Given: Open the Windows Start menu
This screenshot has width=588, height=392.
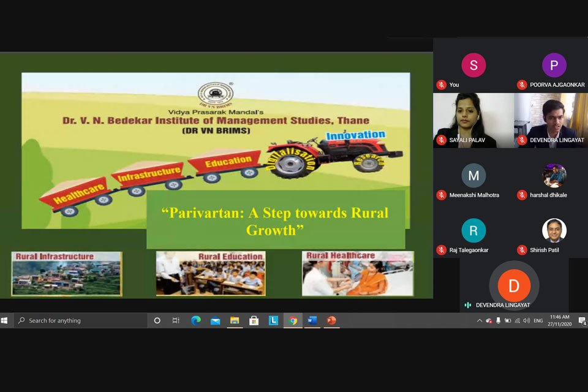Looking at the screenshot, I should tap(4, 320).
